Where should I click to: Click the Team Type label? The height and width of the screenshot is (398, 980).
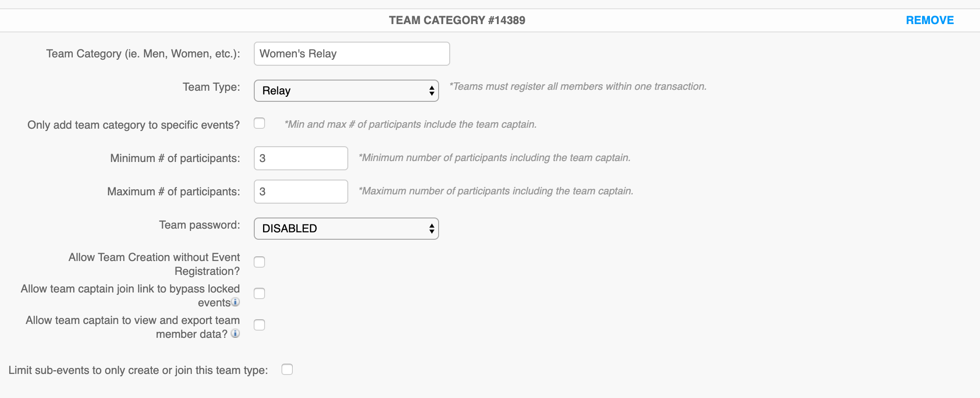[x=211, y=87]
